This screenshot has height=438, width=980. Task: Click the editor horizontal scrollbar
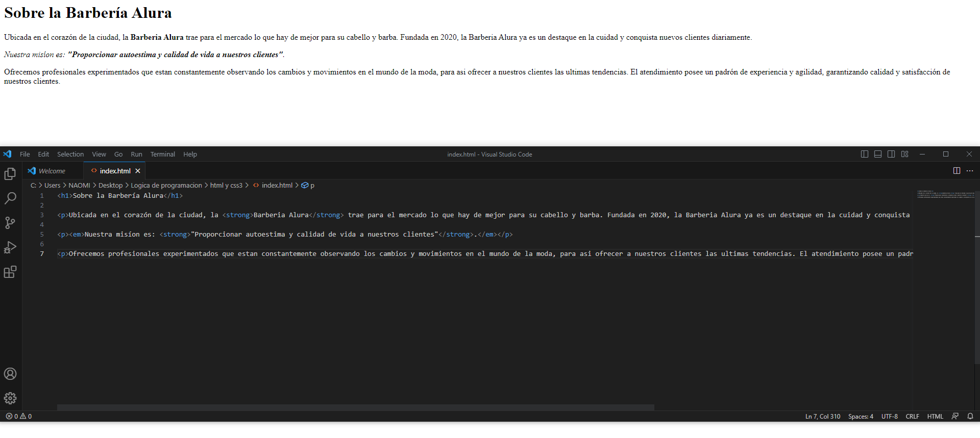[356, 407]
